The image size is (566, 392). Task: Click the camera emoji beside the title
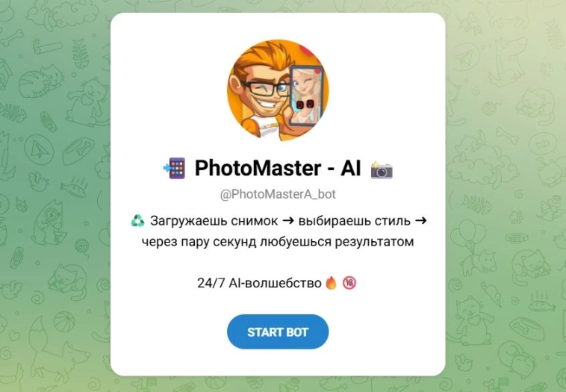tap(382, 169)
